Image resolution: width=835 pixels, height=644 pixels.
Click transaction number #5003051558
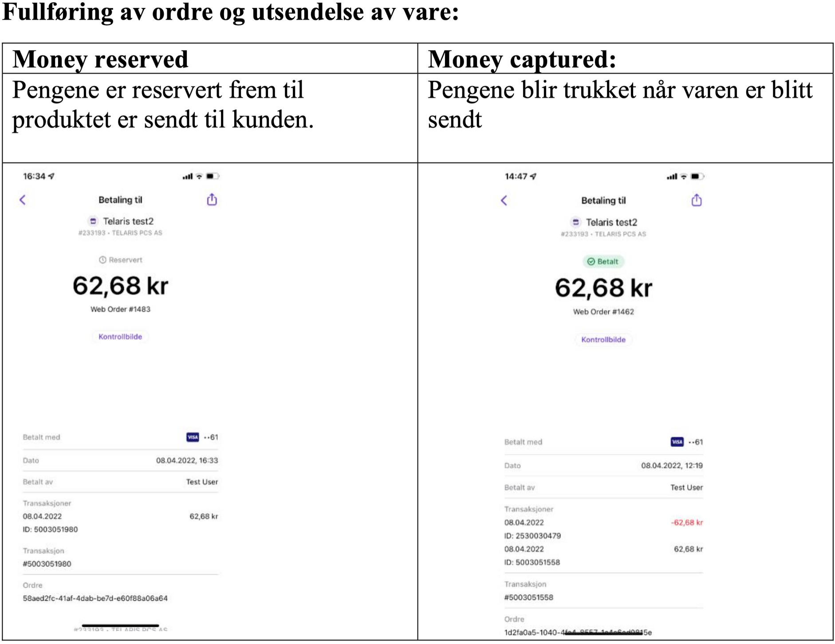point(529,597)
